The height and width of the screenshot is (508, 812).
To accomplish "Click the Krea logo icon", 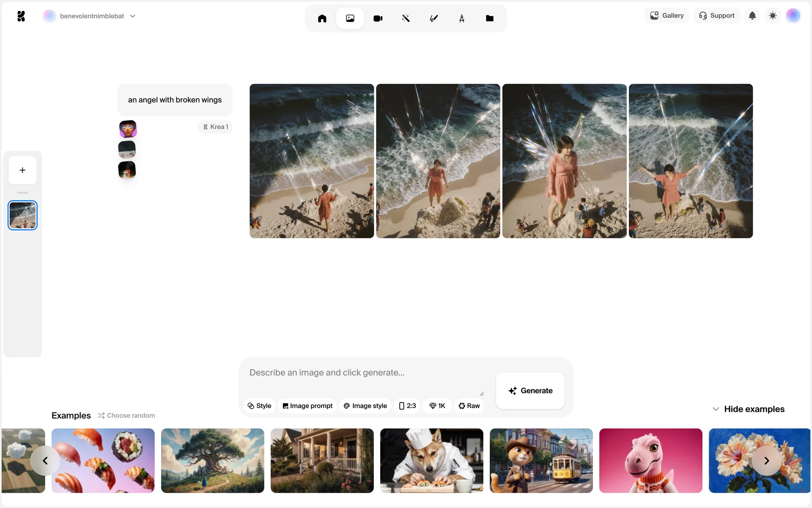I will pos(21,16).
